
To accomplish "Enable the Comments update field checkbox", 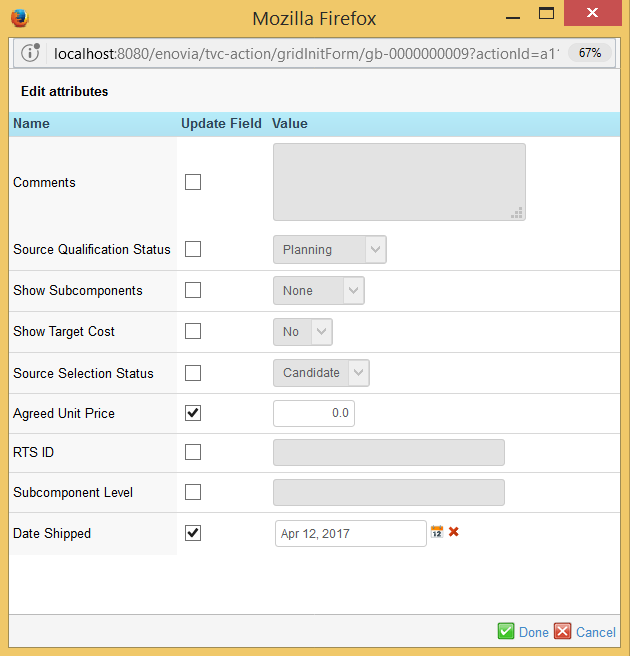I will [x=193, y=182].
